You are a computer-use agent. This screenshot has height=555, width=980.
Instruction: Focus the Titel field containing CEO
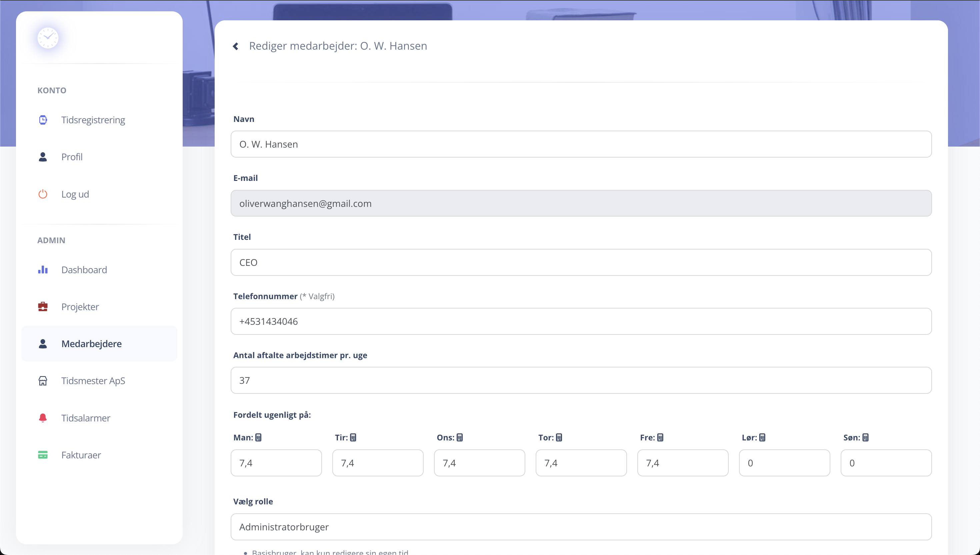pyautogui.click(x=581, y=262)
